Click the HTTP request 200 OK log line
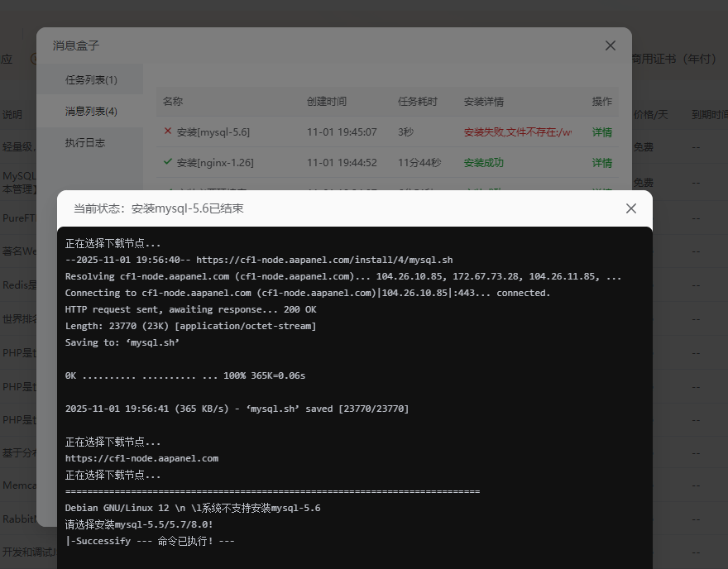 pyautogui.click(x=190, y=309)
